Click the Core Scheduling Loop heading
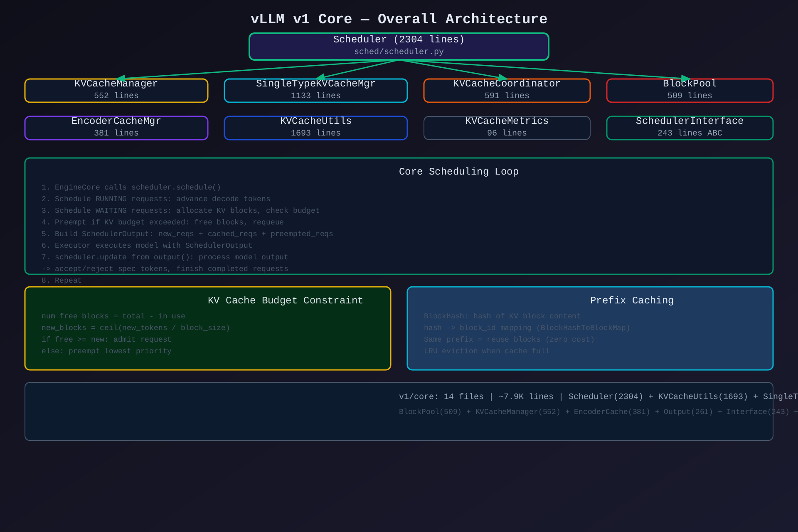798x532 pixels. [458, 172]
